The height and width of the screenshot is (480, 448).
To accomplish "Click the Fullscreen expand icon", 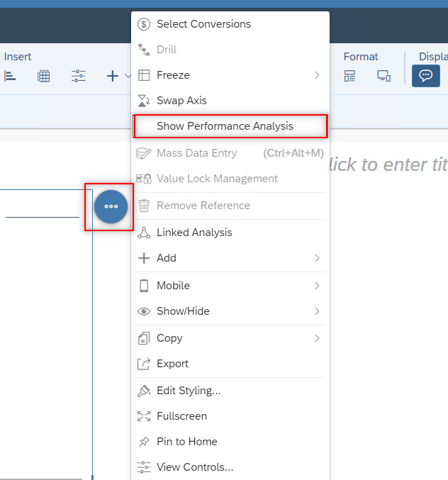I will [144, 416].
